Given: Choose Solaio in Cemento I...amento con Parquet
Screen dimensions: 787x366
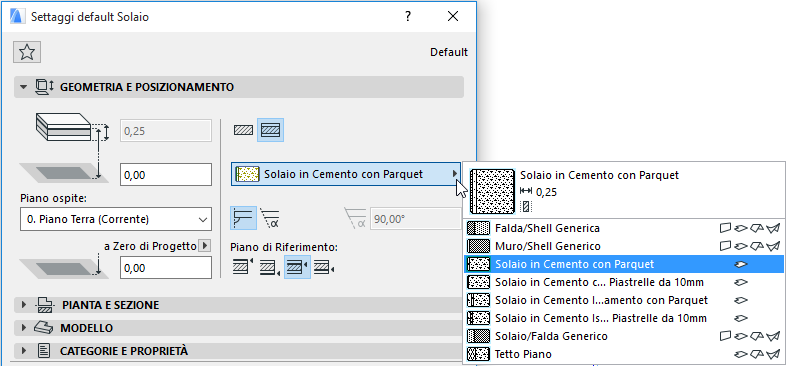Looking at the screenshot, I should (623, 300).
